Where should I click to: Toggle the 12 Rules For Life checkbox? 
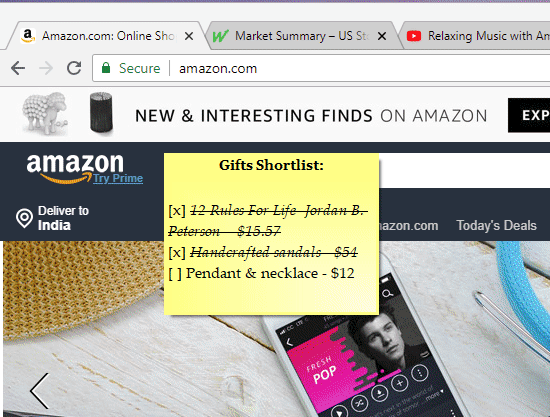pos(177,210)
